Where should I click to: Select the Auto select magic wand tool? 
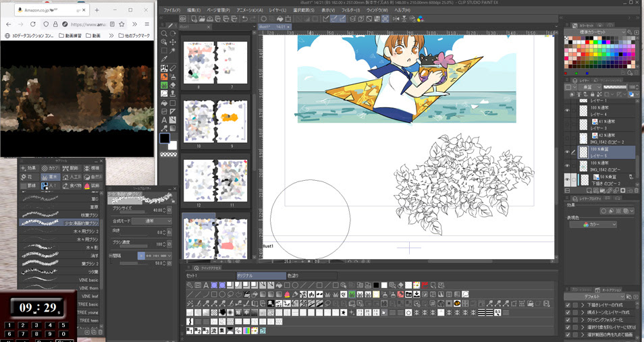tap(173, 51)
